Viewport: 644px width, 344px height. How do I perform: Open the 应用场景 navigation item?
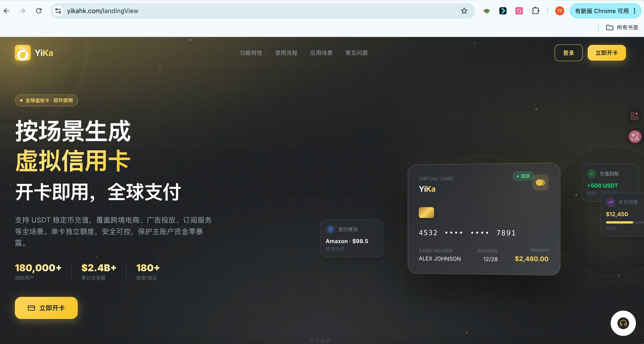tap(321, 53)
